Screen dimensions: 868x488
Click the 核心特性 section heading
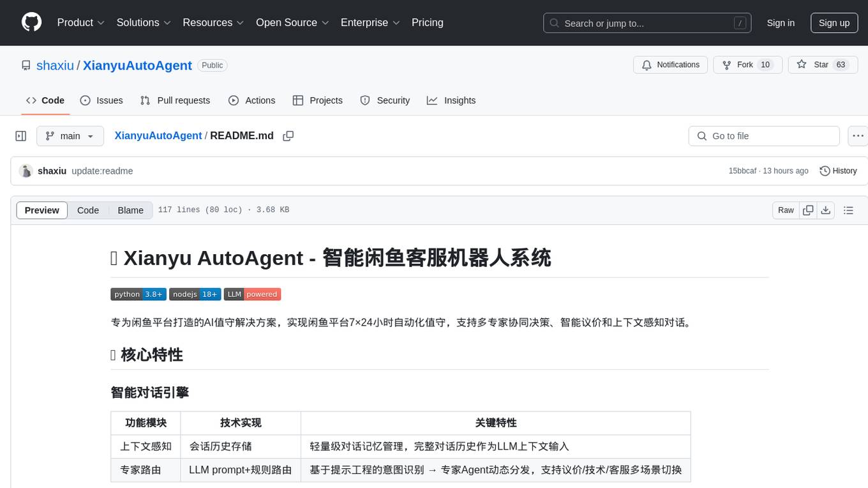tap(147, 355)
